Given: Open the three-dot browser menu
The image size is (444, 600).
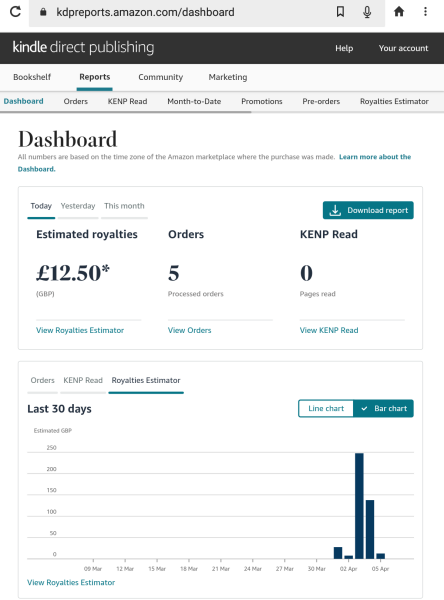Looking at the screenshot, I should pyautogui.click(x=425, y=11).
